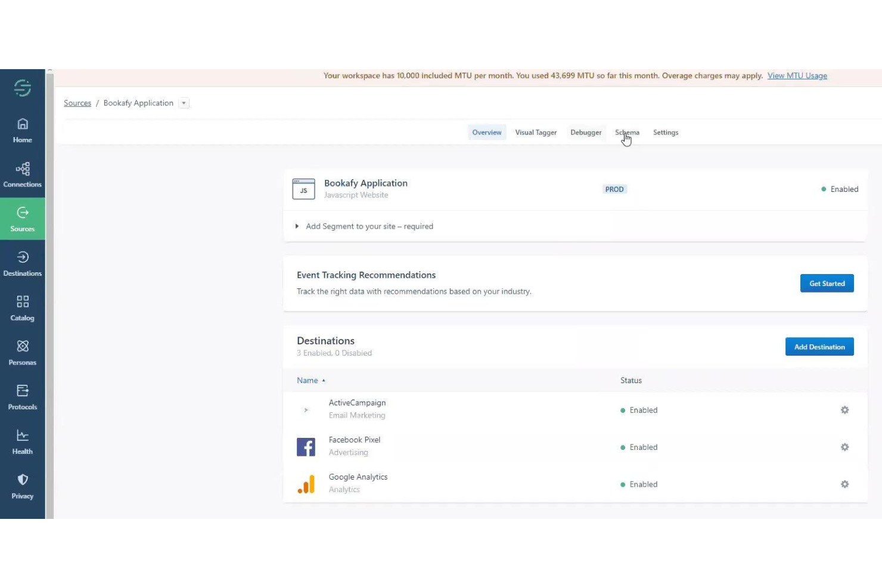Open Google Analytics settings gear

pos(844,484)
